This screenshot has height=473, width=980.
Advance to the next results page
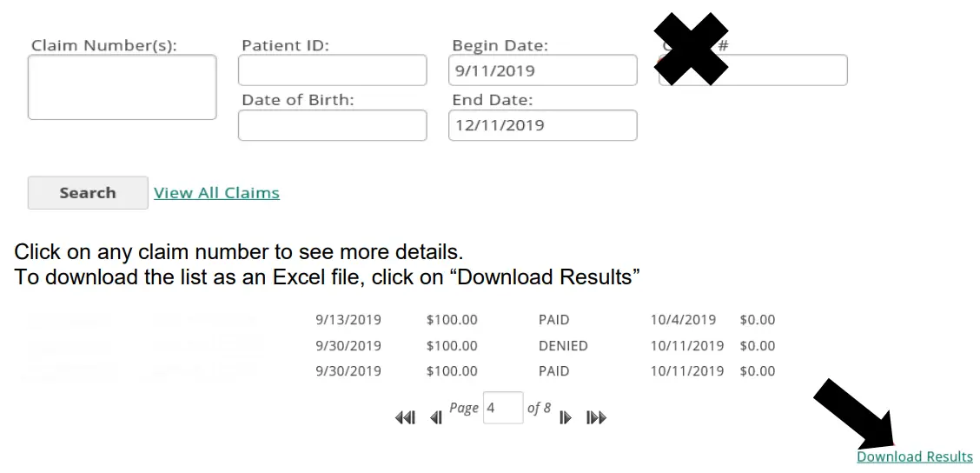566,418
